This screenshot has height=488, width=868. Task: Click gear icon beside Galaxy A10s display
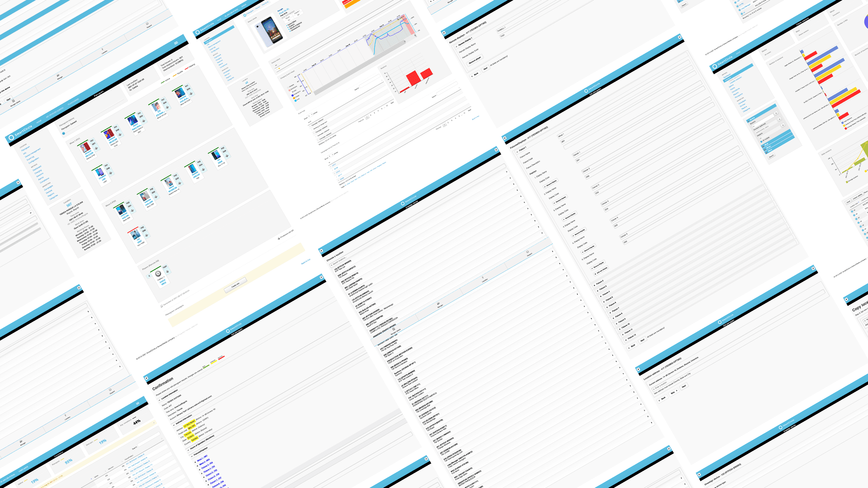[96, 148]
